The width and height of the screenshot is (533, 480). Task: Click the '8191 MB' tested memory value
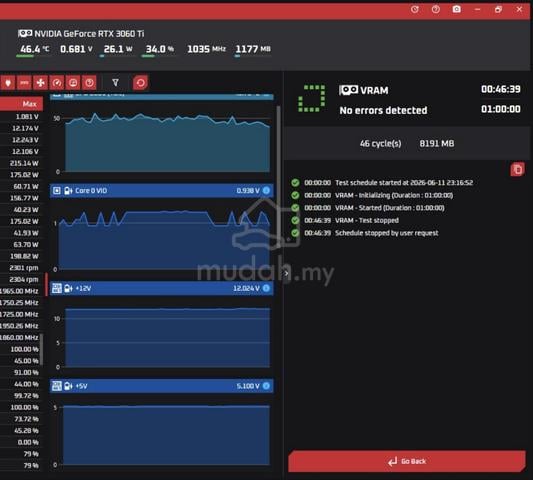436,143
